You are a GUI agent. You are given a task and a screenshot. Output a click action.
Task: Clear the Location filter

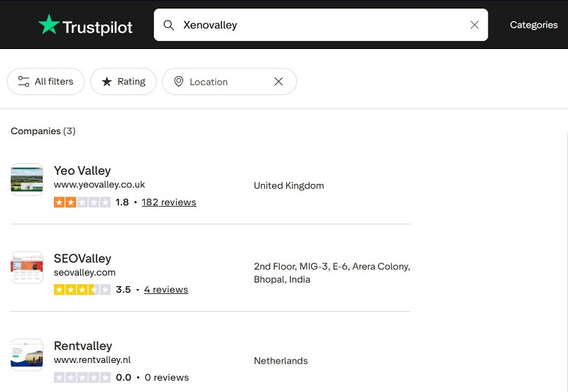click(278, 82)
